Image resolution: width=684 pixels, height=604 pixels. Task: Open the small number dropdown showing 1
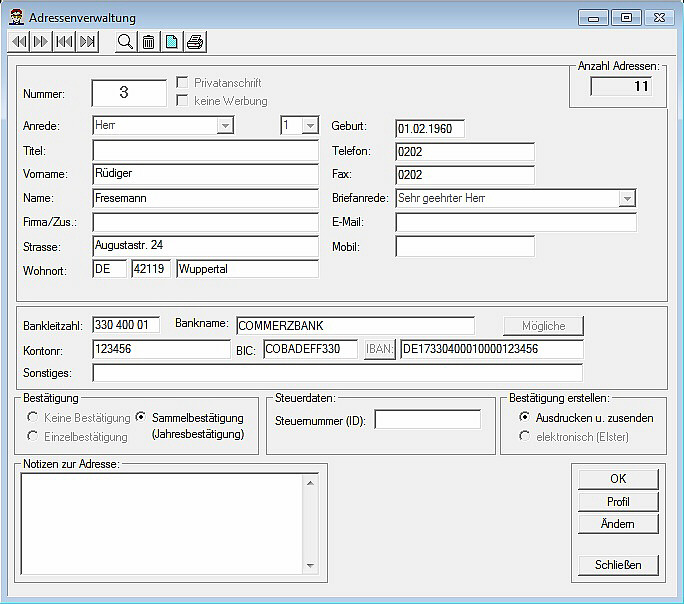pyautogui.click(x=310, y=126)
